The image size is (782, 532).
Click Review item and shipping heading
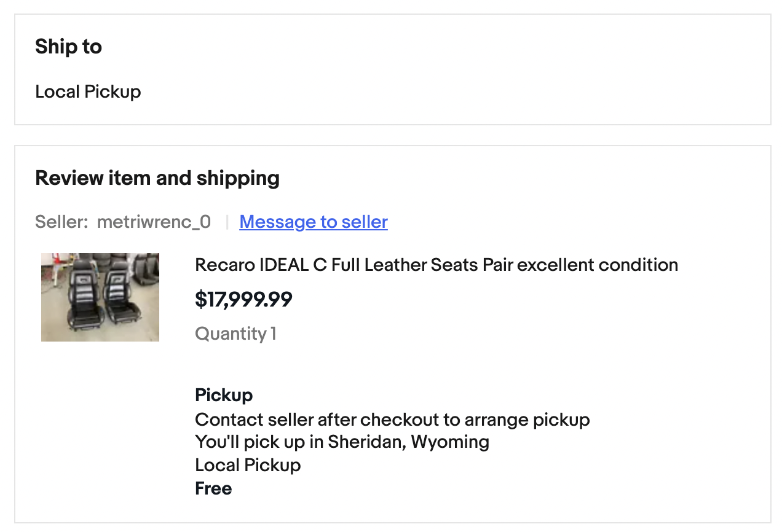pos(157,178)
